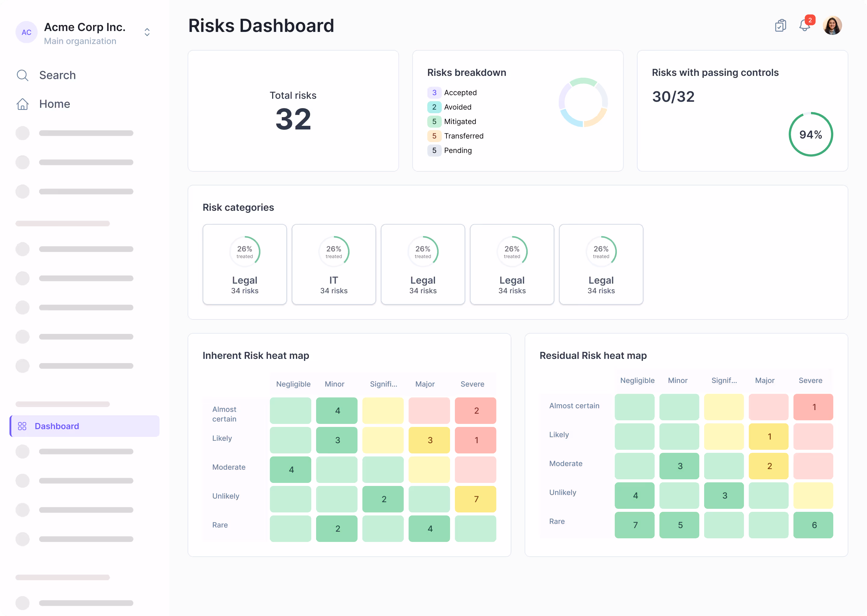Open the first Legal category card
Image resolution: width=867 pixels, height=616 pixels.
[x=245, y=264]
